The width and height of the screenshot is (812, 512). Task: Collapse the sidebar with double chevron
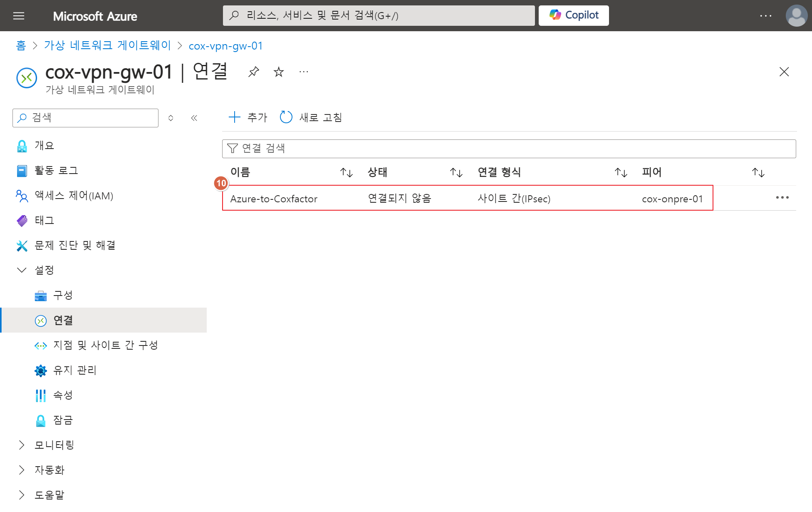coord(194,118)
